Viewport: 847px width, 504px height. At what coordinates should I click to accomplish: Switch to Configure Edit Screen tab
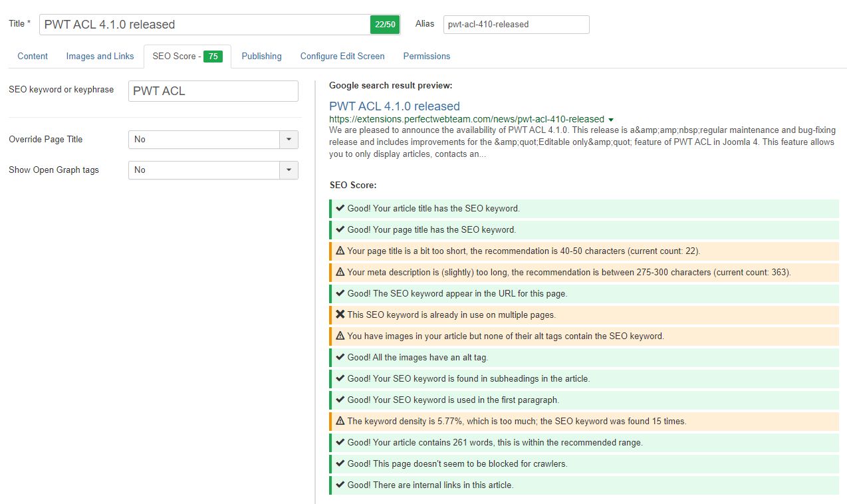coord(342,57)
